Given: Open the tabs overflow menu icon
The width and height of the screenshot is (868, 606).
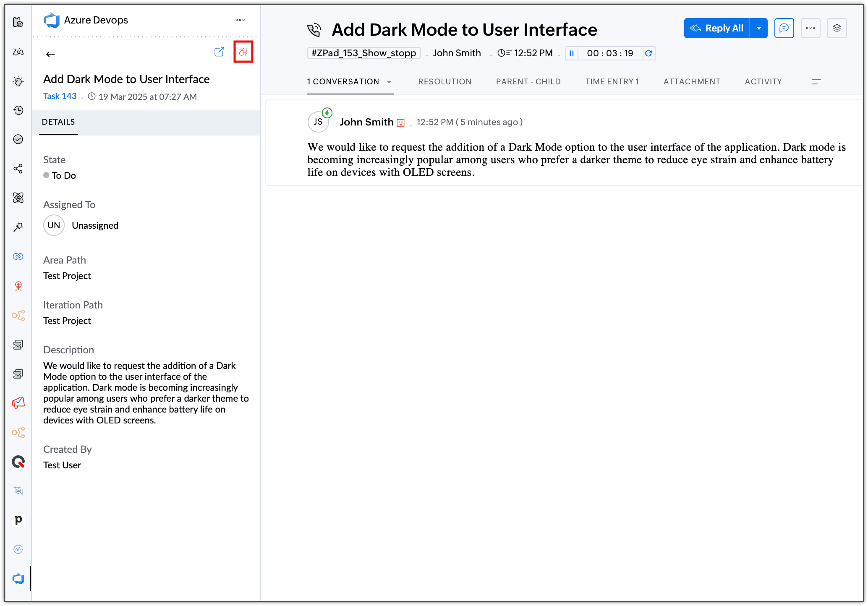Looking at the screenshot, I should 816,82.
